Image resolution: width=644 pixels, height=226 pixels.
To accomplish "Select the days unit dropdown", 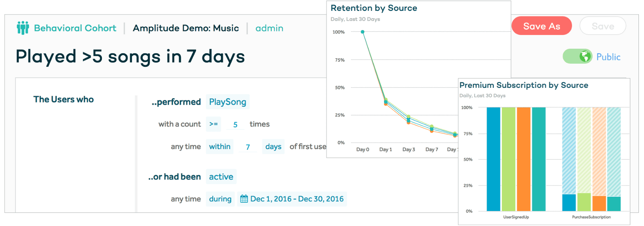I will [x=273, y=147].
